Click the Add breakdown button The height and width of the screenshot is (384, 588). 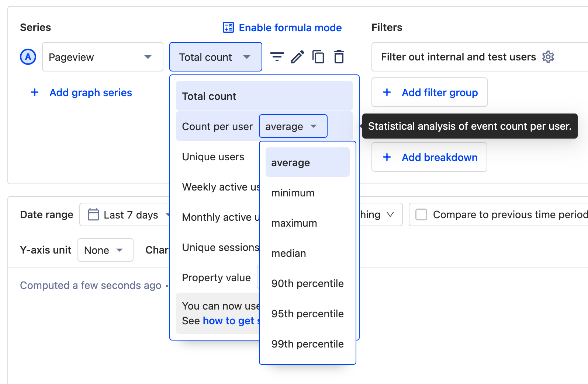[x=429, y=157]
